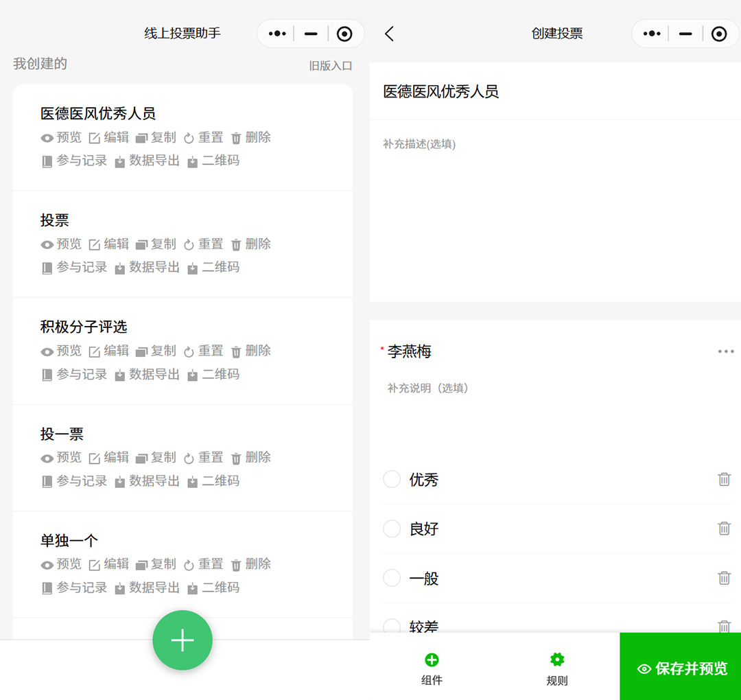The height and width of the screenshot is (700, 741).
Task: Delete the 优秀 option with its trash icon
Action: [724, 480]
